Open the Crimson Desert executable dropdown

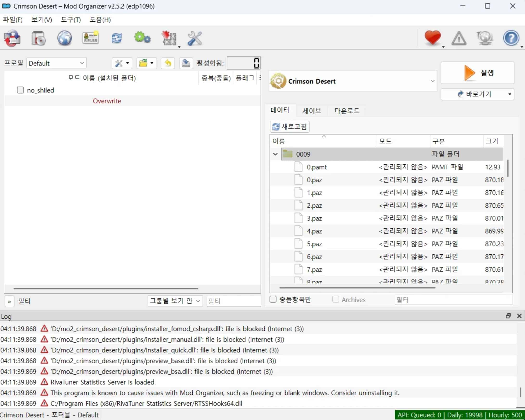(352, 81)
